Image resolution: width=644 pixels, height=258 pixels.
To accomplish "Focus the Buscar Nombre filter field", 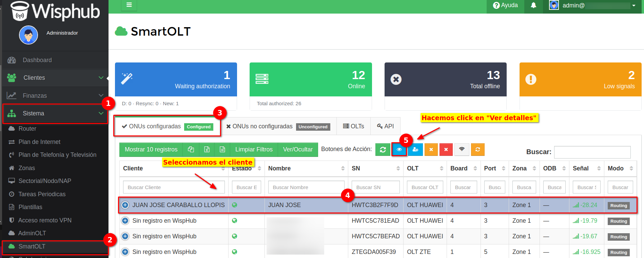I will point(306,187).
